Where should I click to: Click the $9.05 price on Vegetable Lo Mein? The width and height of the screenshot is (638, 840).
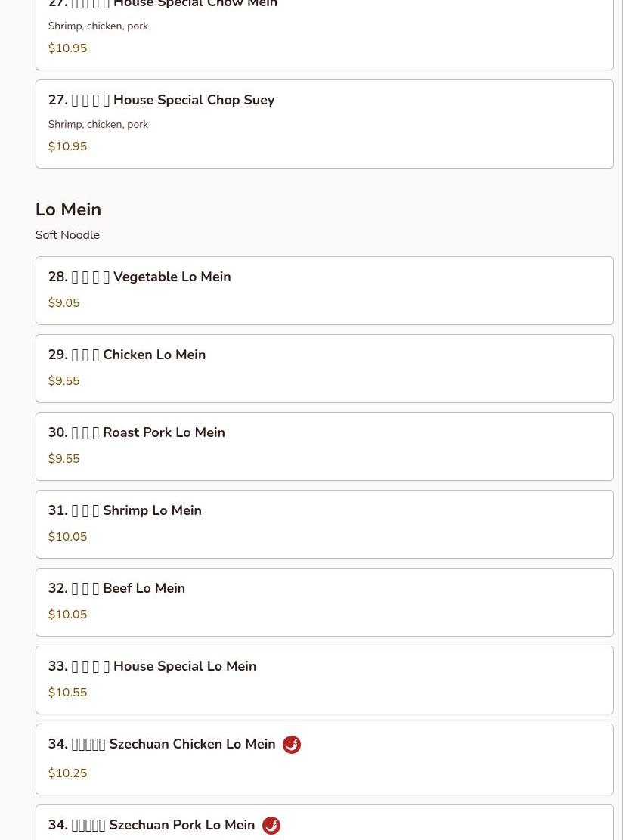[63, 303]
